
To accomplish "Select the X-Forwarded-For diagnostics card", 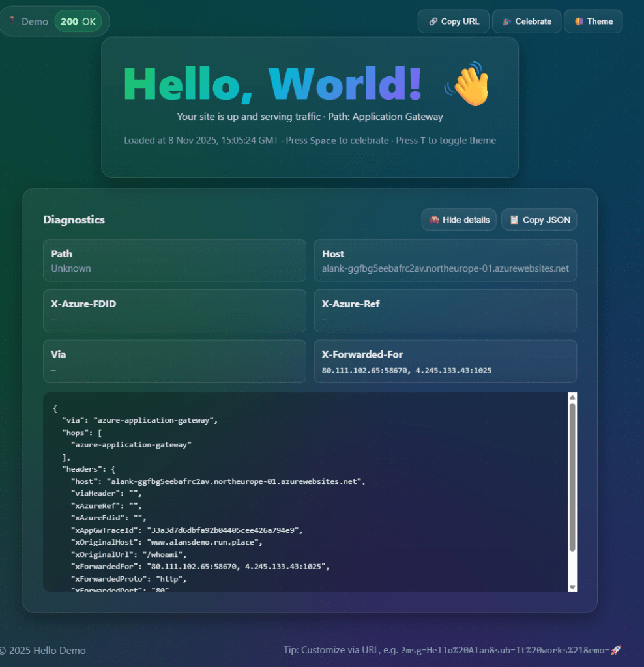I will pyautogui.click(x=445, y=362).
